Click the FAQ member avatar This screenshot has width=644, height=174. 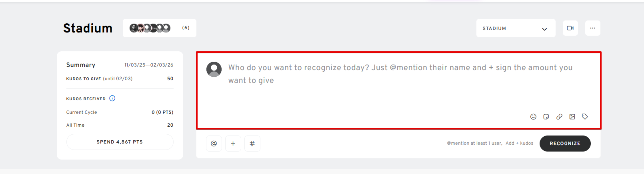tap(154, 28)
